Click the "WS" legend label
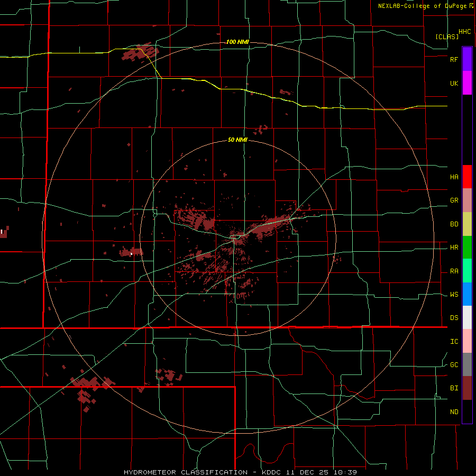This screenshot has height=476, width=476. click(454, 295)
